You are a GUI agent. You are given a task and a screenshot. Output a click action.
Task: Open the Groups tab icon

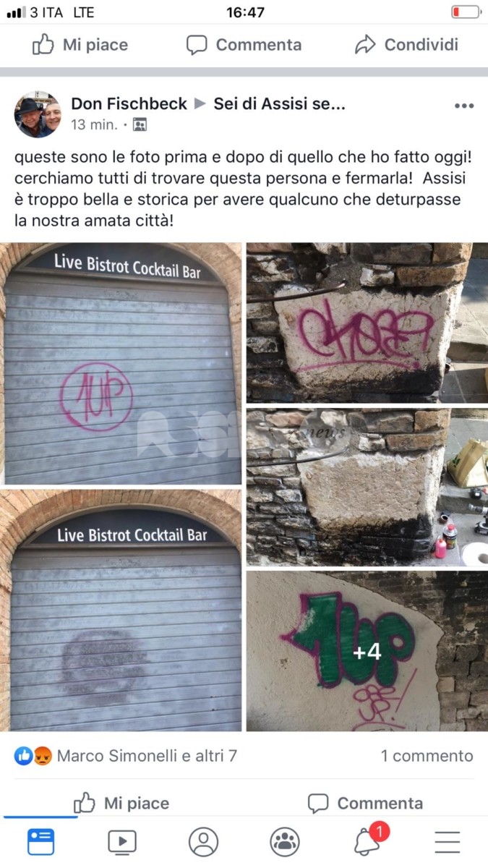[x=285, y=842]
